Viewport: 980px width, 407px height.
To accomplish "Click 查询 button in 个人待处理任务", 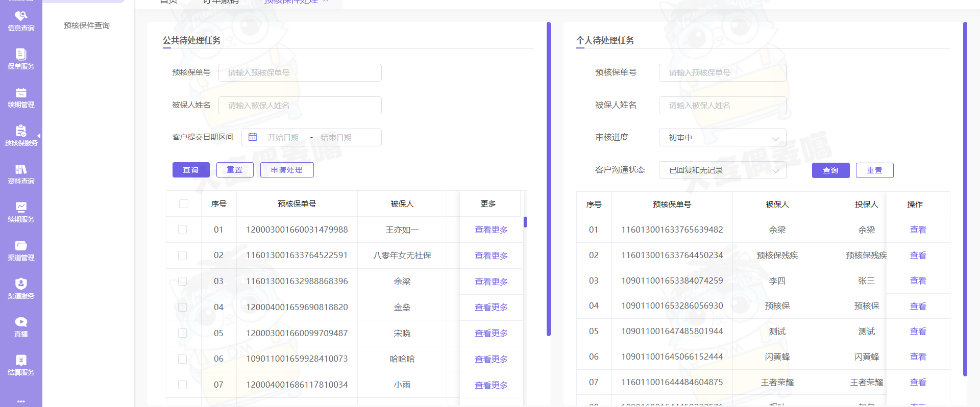I will [x=830, y=170].
